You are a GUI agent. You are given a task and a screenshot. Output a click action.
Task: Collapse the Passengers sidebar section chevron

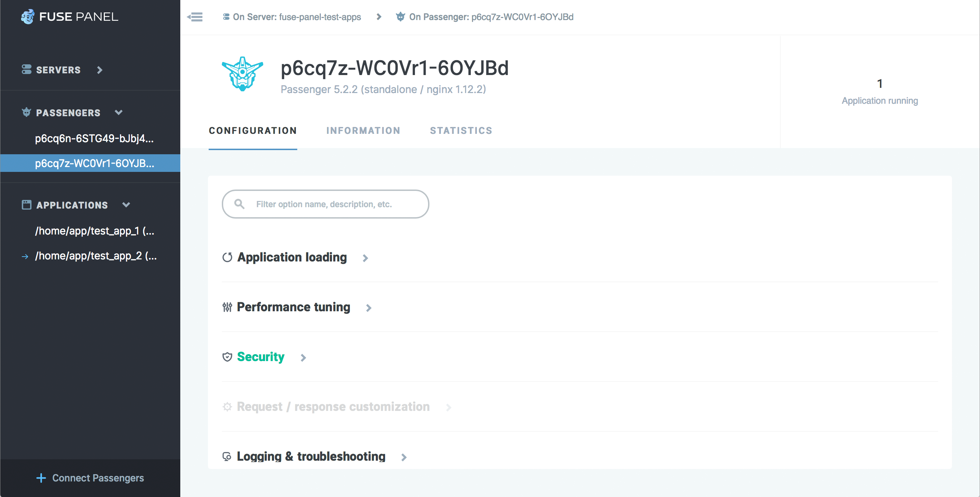point(119,112)
